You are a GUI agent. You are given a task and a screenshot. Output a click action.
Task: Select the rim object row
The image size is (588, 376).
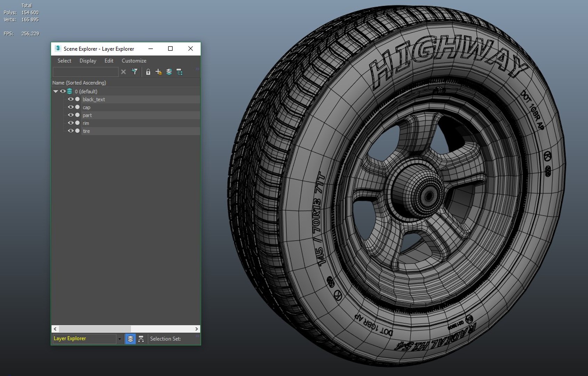[140, 123]
